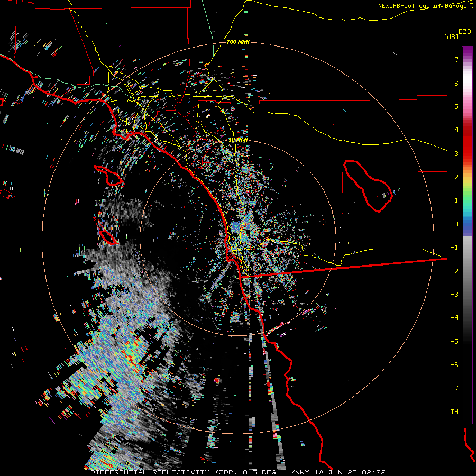Click the -3 value on the color scale
The height and width of the screenshot is (476, 476).
click(454, 295)
